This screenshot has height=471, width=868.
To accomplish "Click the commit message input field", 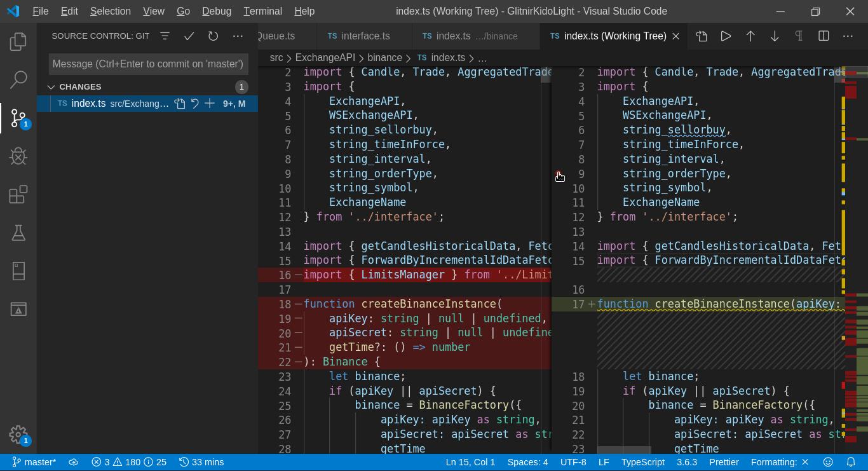I will pyautogui.click(x=148, y=64).
